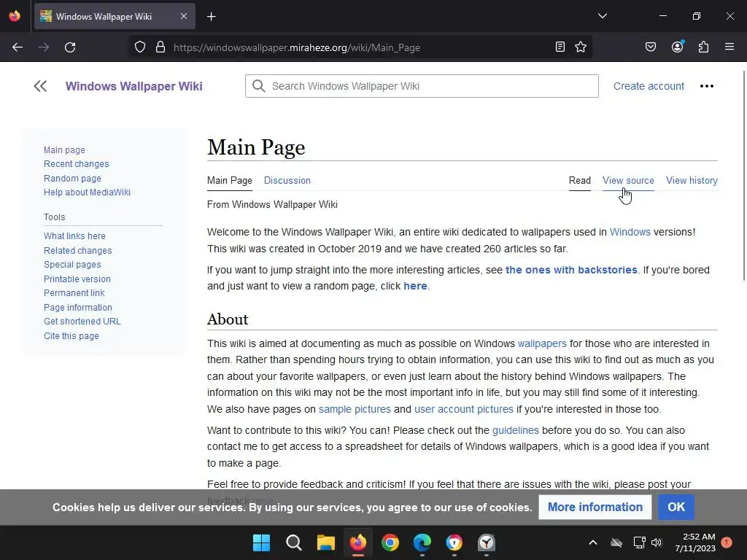Open Cite this page link
The height and width of the screenshot is (560, 747).
pyautogui.click(x=71, y=336)
